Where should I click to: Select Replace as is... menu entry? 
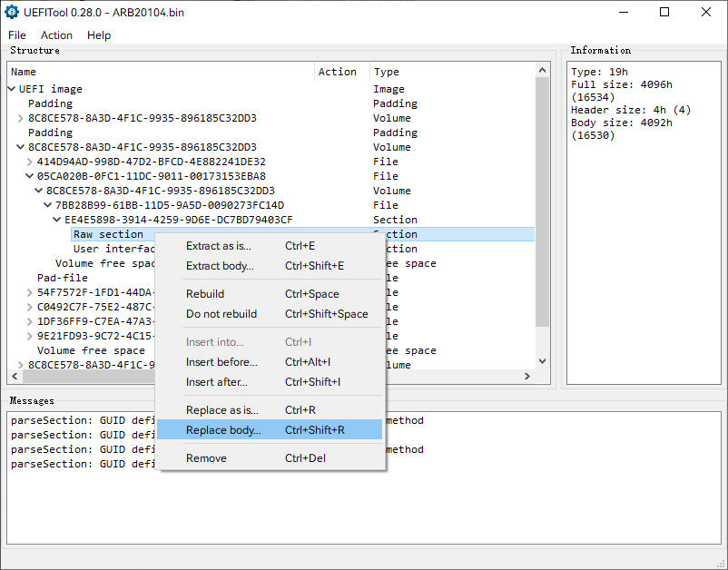[x=222, y=410]
